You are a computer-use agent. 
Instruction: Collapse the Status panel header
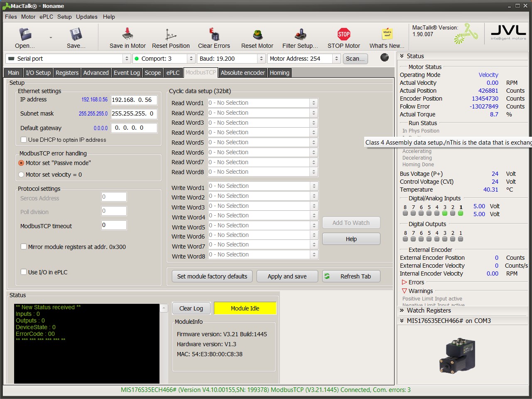click(402, 56)
